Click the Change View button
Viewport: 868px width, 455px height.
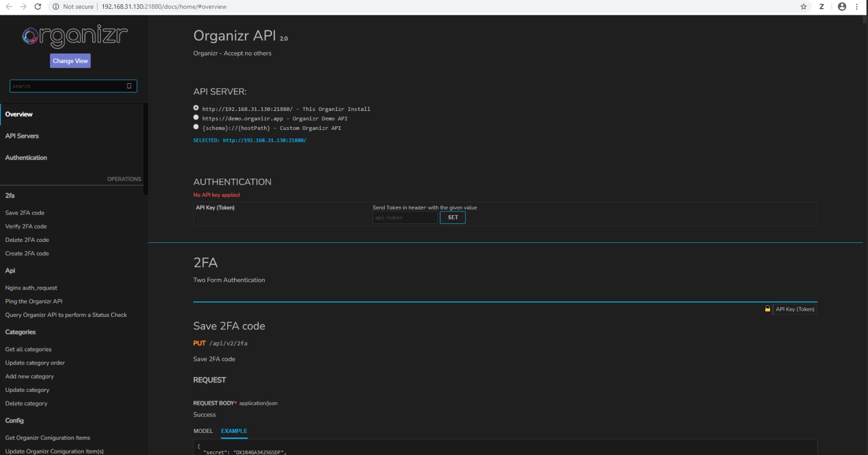[x=70, y=61]
